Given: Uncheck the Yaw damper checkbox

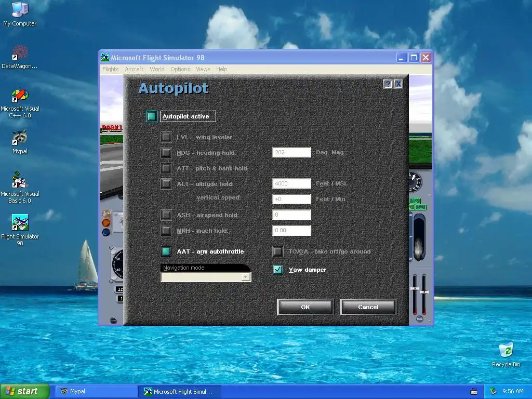Looking at the screenshot, I should coord(278,270).
